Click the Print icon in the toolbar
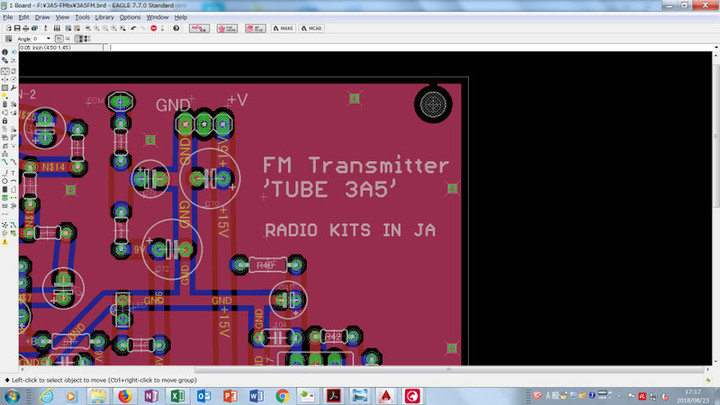 pyautogui.click(x=27, y=28)
